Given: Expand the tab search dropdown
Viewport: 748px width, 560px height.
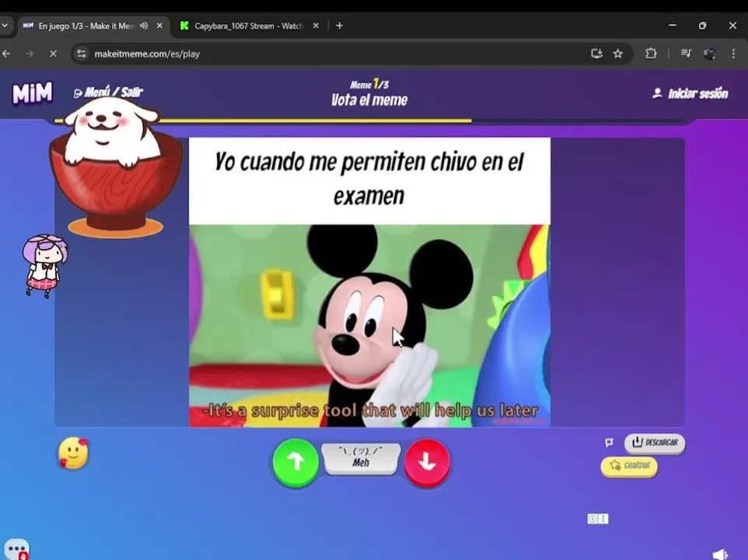Looking at the screenshot, I should point(5,26).
